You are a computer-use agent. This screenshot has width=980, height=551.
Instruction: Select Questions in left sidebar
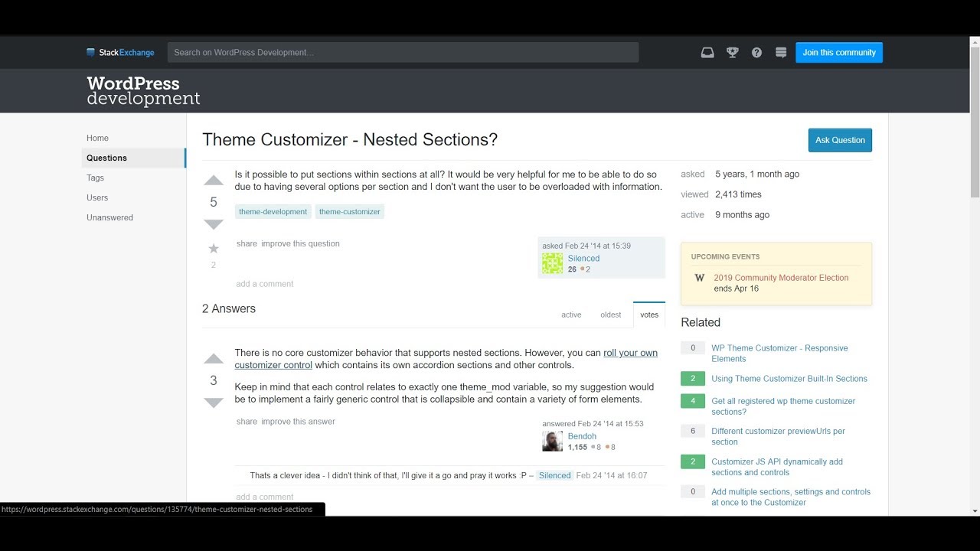pyautogui.click(x=133, y=158)
